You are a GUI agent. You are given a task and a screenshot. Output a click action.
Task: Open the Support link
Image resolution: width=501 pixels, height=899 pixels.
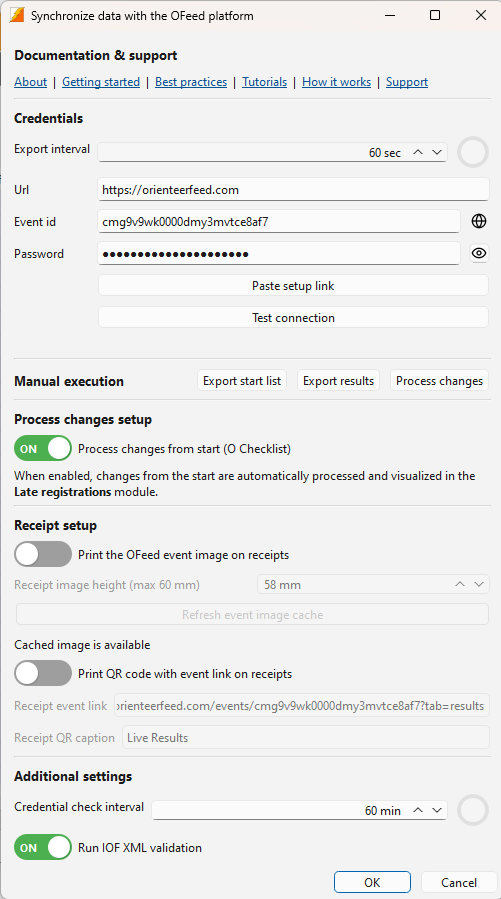[407, 82]
